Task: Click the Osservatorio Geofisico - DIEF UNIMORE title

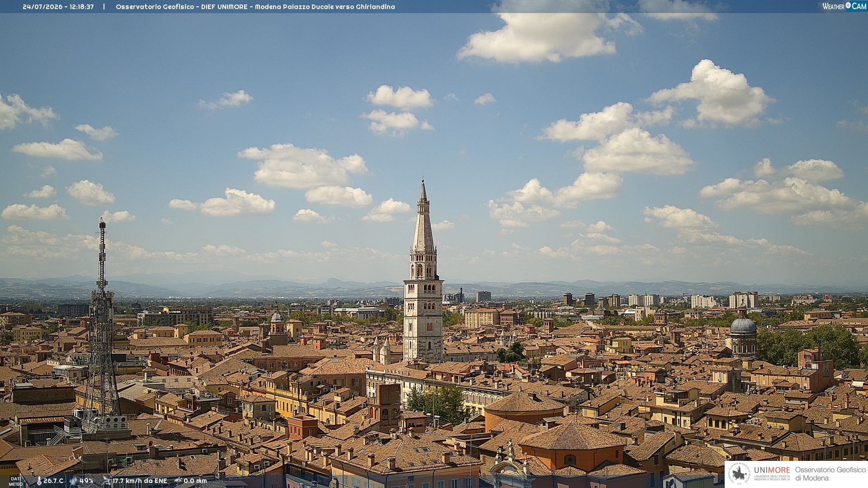Action: [x=255, y=7]
